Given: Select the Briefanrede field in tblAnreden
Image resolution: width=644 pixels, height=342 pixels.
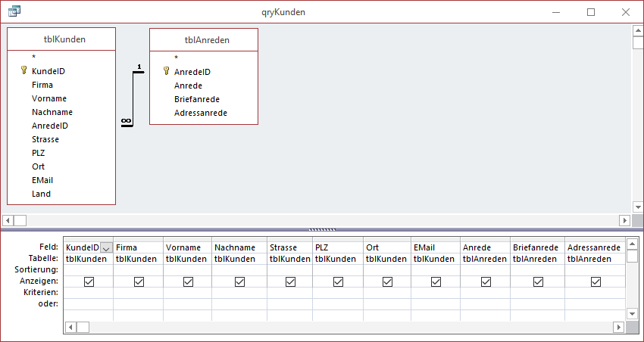Looking at the screenshot, I should pos(197,99).
